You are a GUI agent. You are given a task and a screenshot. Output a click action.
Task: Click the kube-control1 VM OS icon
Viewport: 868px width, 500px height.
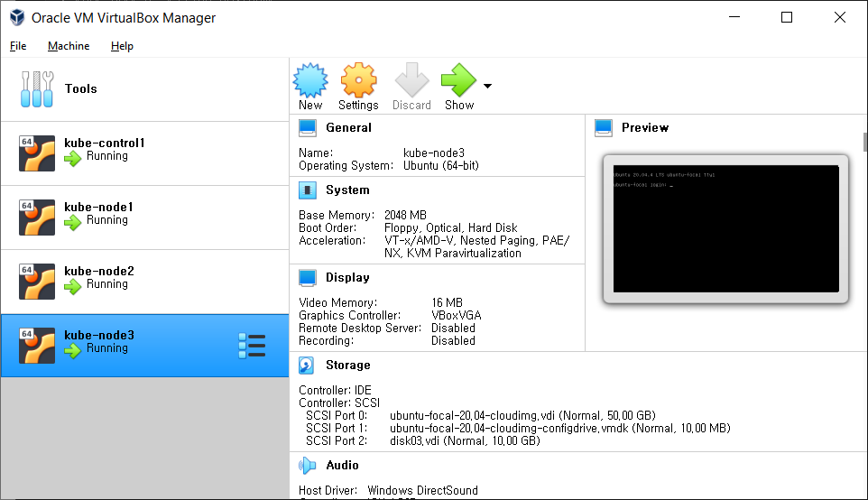pyautogui.click(x=36, y=153)
